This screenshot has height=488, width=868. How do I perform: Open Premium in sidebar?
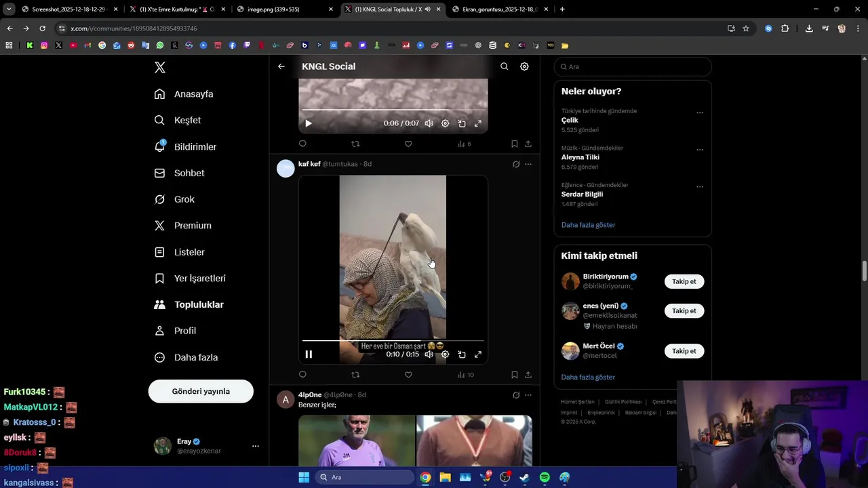pyautogui.click(x=183, y=226)
